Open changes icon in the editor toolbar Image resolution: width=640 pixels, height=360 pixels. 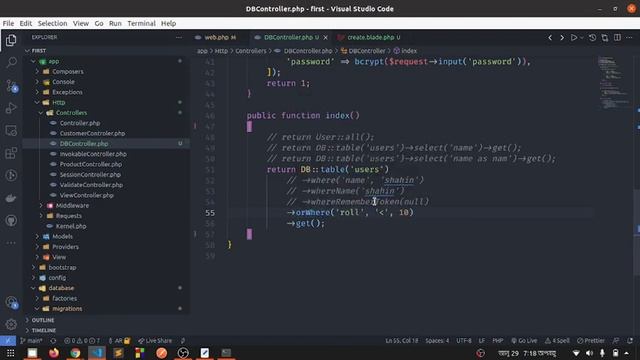click(x=604, y=38)
